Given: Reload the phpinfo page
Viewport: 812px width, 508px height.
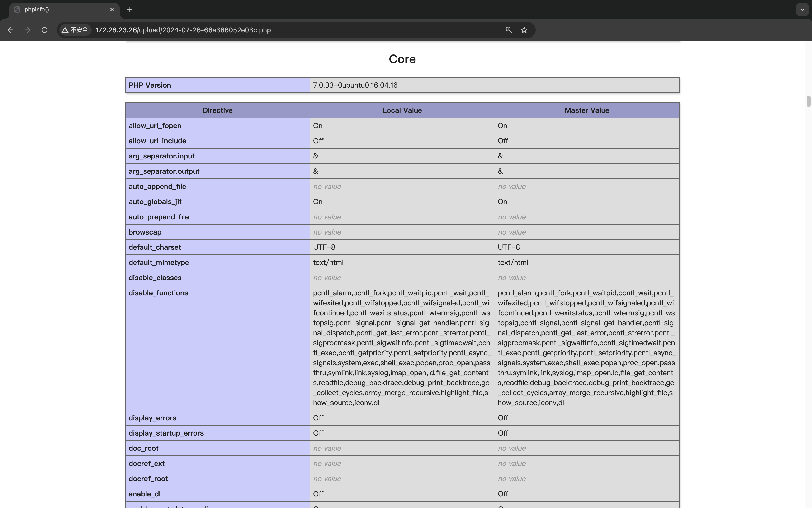Looking at the screenshot, I should [x=45, y=30].
